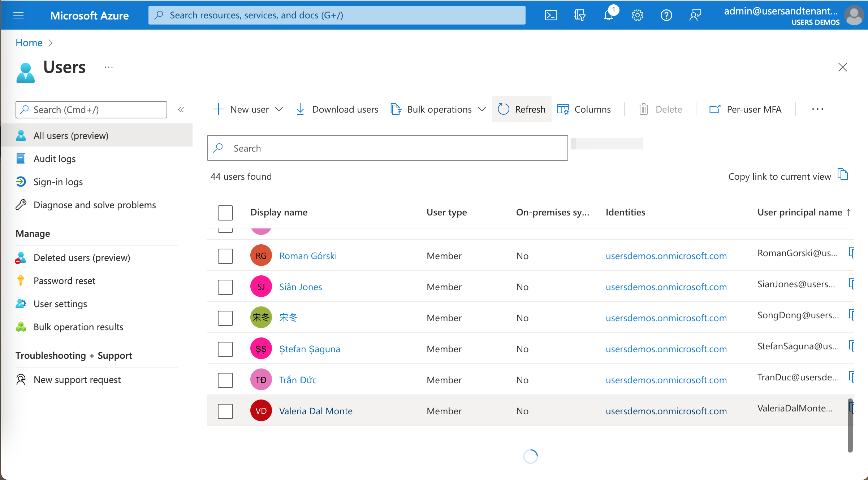This screenshot has width=868, height=480.
Task: Open All users (preview) menu item
Action: point(97,135)
